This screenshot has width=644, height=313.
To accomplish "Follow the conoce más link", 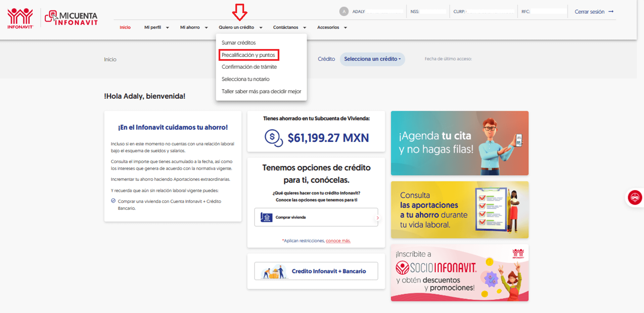I will coord(338,241).
